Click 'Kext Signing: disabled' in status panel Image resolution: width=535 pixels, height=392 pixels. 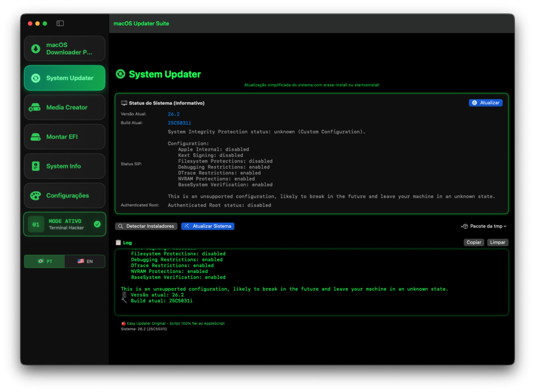pos(210,155)
